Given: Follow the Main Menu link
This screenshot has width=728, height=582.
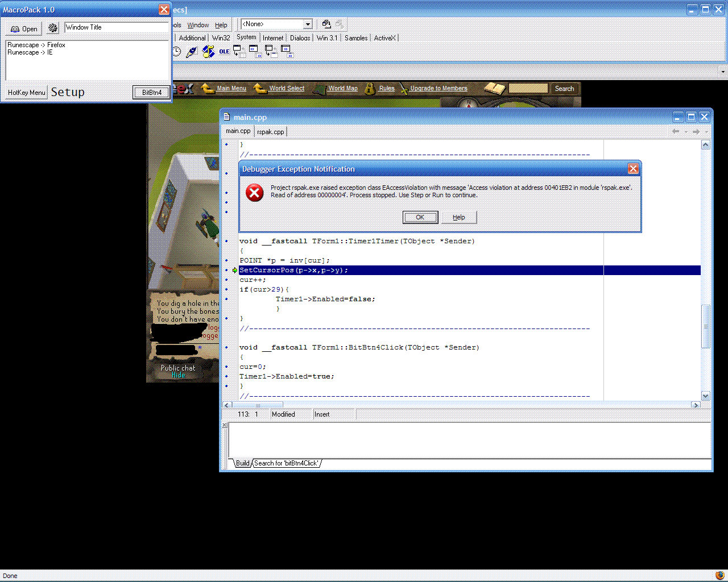Looking at the screenshot, I should (x=231, y=89).
